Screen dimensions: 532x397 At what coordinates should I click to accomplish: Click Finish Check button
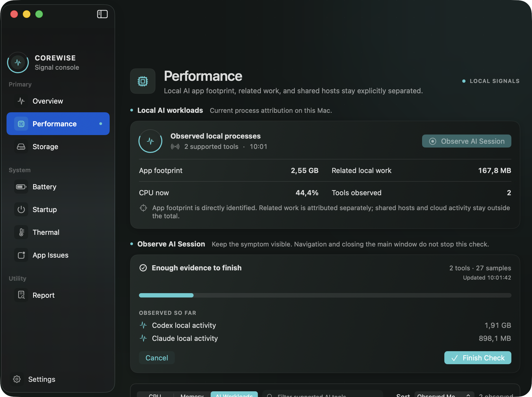point(478,358)
